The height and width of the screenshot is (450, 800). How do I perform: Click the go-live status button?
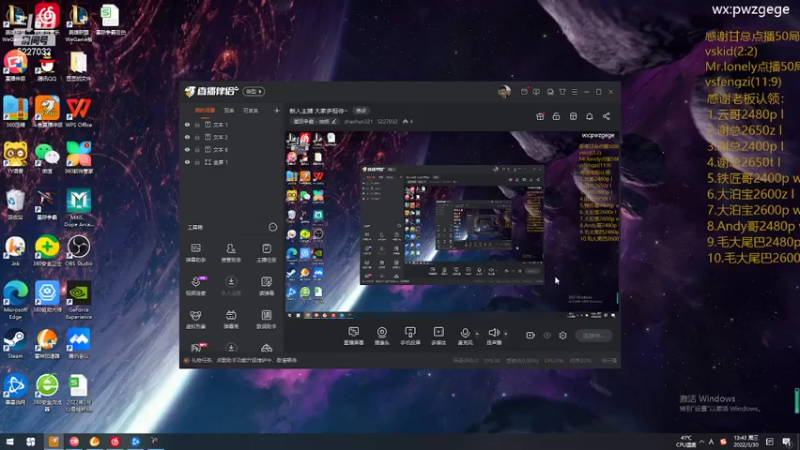593,336
